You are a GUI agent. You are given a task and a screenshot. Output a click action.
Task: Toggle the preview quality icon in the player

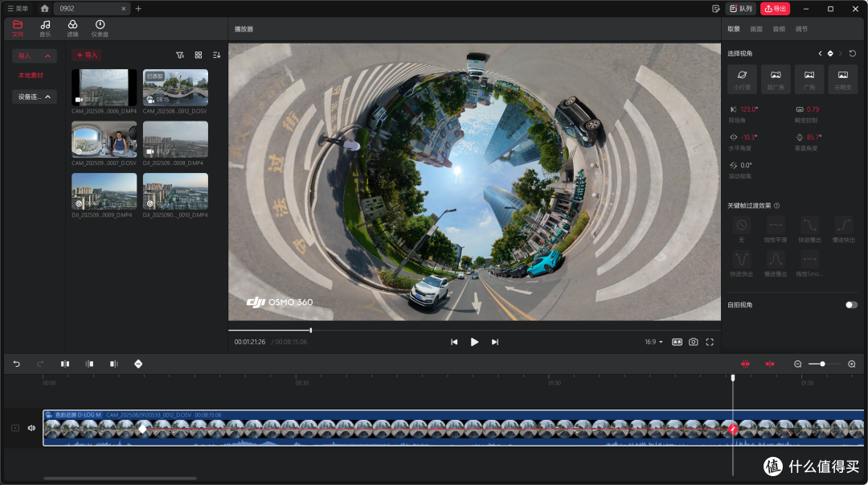pyautogui.click(x=677, y=342)
